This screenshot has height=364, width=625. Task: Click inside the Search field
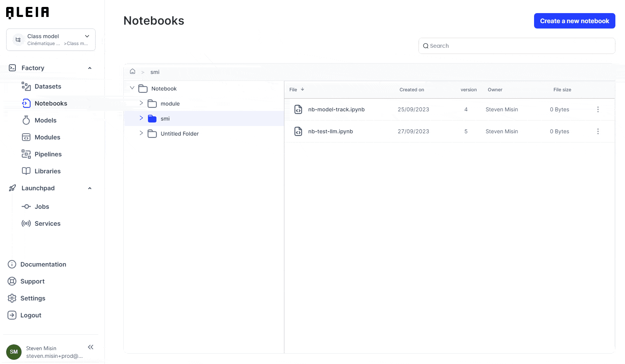[516, 45]
